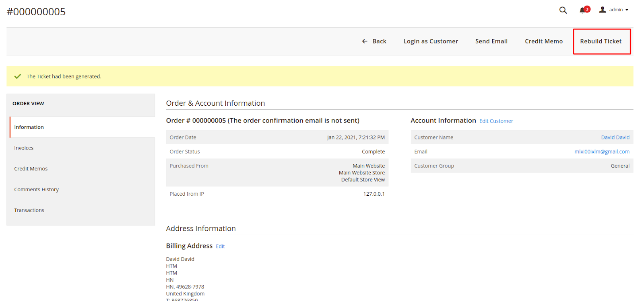
Task: Edit the Billing Address
Action: coord(220,246)
